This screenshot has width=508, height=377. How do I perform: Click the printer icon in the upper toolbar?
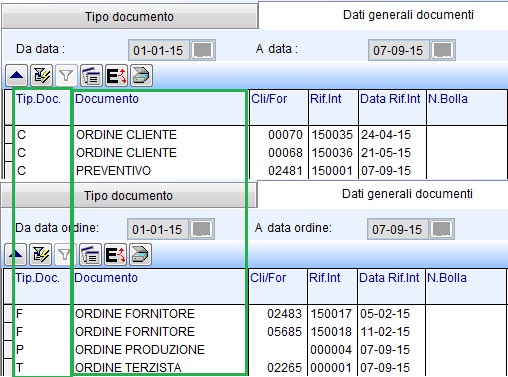(141, 76)
